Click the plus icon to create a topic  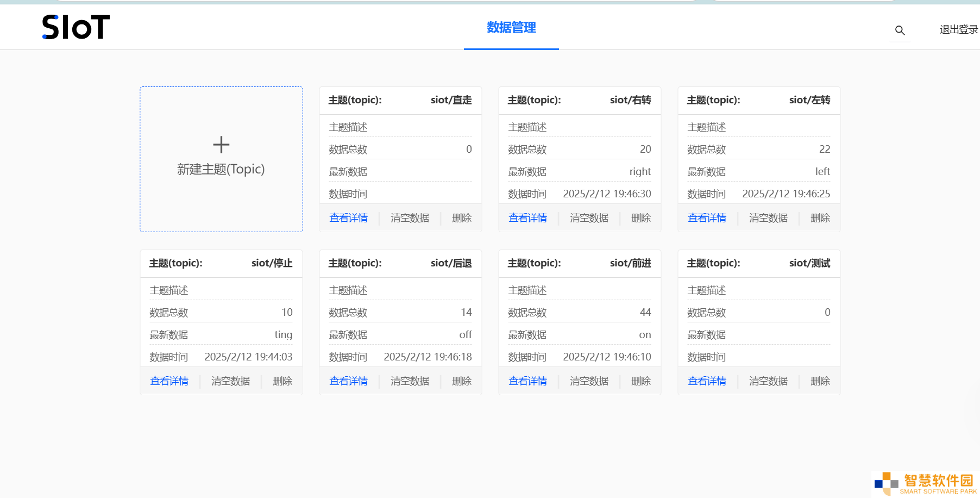coord(221,145)
